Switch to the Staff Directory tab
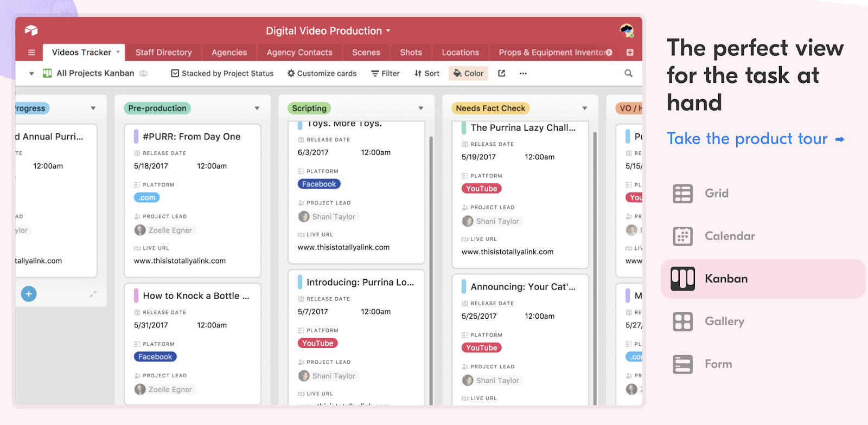The image size is (868, 425). [x=163, y=53]
